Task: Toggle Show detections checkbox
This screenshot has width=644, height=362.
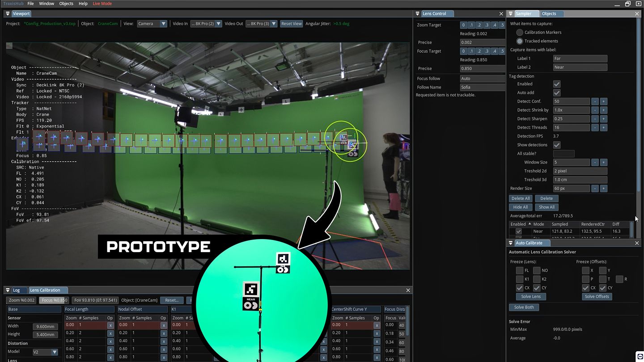Action: click(557, 145)
